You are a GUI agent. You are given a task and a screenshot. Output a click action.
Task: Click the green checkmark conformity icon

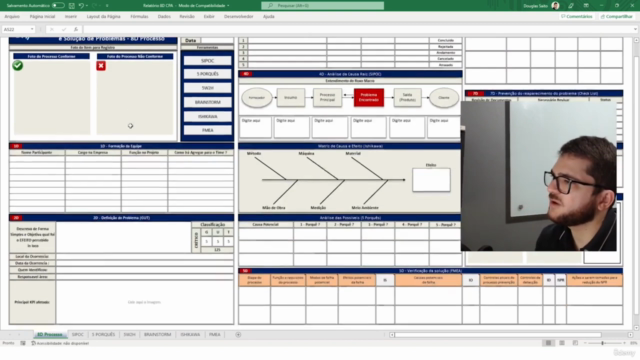coord(18,65)
